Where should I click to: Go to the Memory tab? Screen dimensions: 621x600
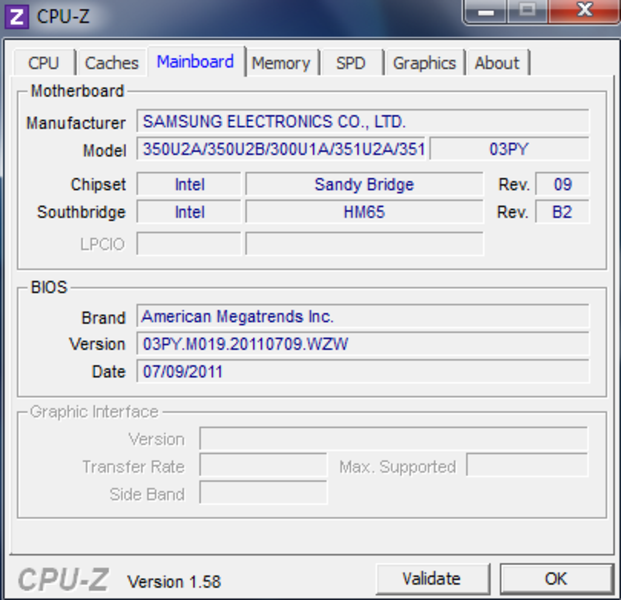[281, 63]
